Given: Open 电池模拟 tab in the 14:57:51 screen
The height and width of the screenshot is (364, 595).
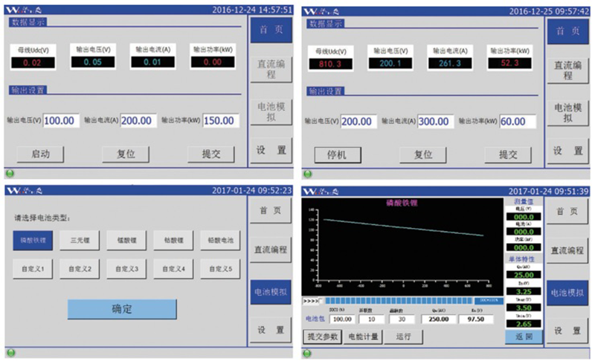Looking at the screenshot, I should (271, 111).
